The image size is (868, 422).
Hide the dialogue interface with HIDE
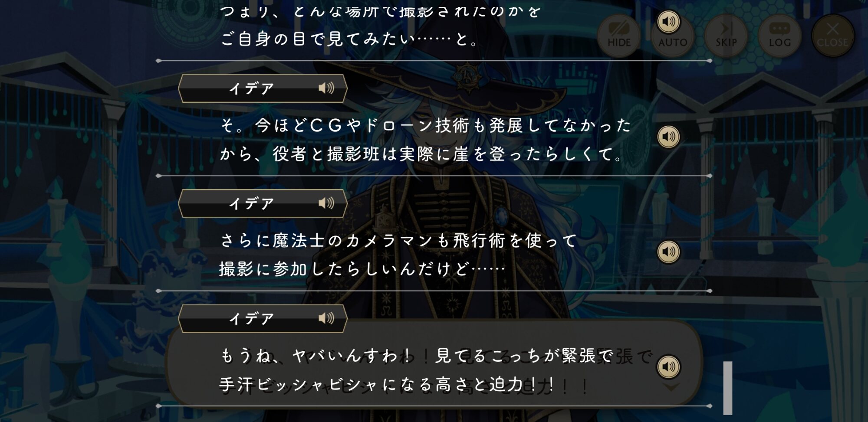(x=619, y=36)
